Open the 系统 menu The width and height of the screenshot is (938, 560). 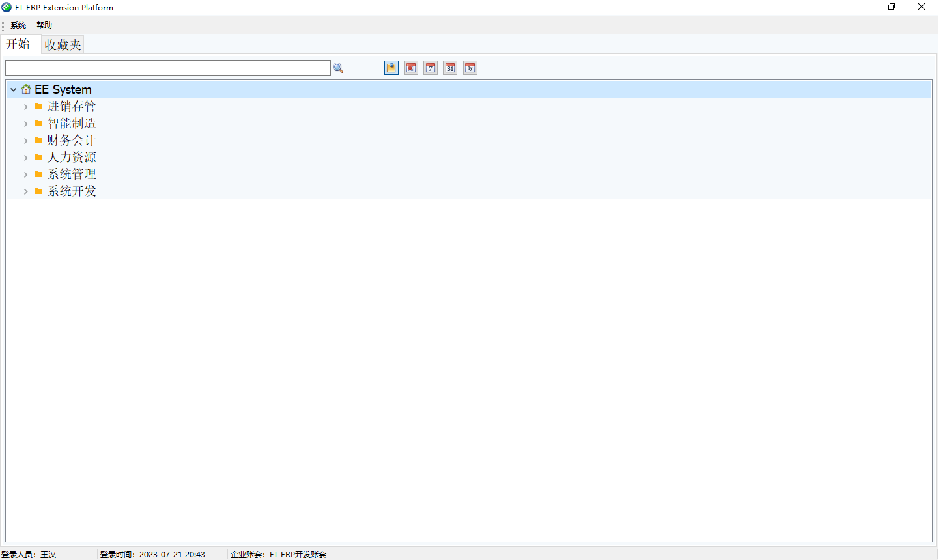[x=18, y=25]
